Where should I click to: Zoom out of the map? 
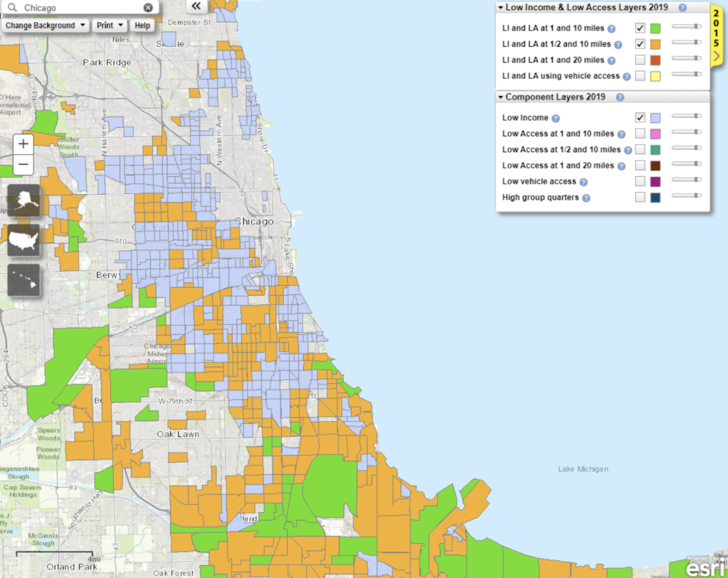(x=23, y=166)
